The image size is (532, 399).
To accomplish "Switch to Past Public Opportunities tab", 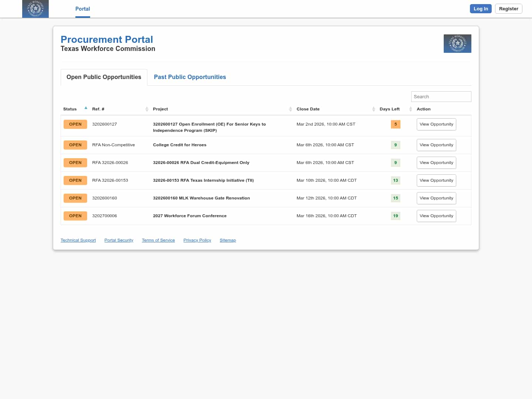I will 190,77.
